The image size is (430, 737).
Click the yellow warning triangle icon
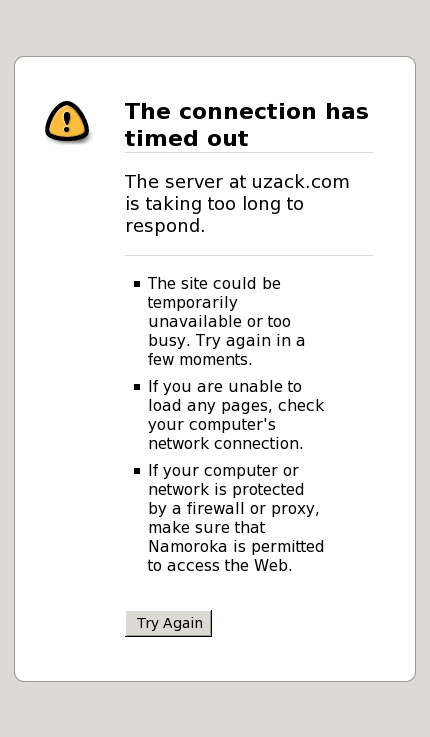pyautogui.click(x=67, y=121)
